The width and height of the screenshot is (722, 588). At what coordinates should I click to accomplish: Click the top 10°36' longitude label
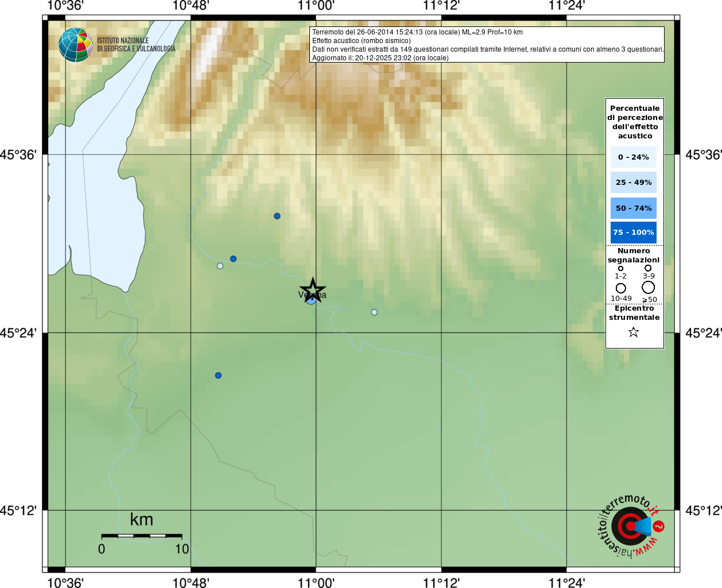click(x=65, y=6)
